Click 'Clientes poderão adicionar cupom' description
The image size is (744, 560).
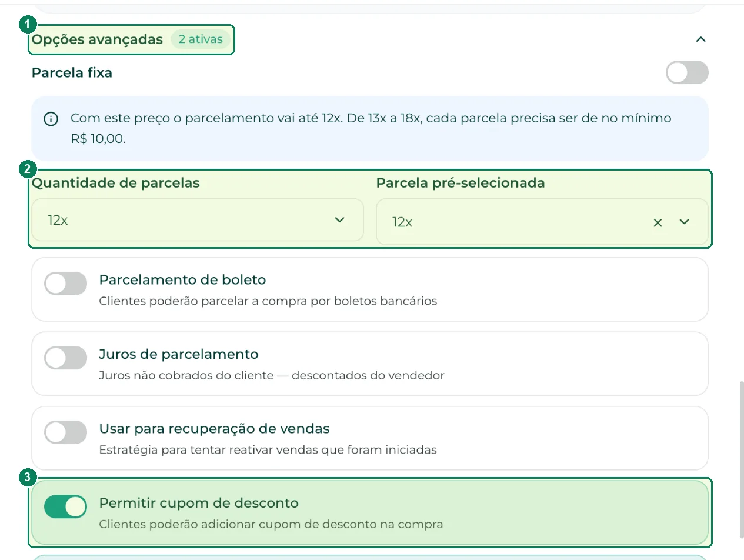(x=271, y=524)
